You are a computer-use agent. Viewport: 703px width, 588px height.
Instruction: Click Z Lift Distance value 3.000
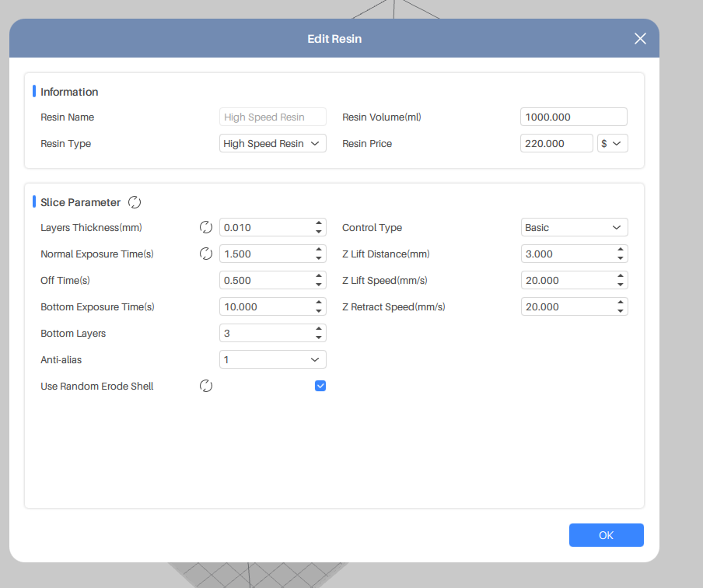(x=539, y=254)
